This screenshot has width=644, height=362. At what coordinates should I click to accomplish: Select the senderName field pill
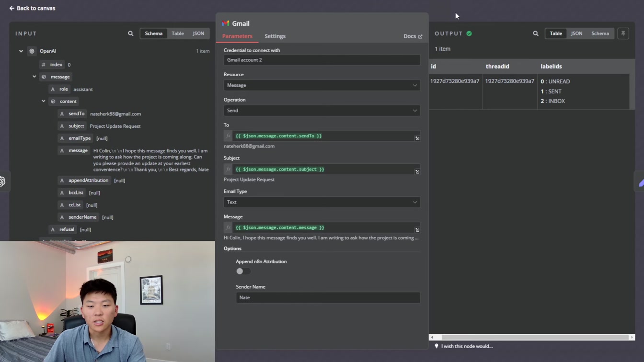[78, 217]
